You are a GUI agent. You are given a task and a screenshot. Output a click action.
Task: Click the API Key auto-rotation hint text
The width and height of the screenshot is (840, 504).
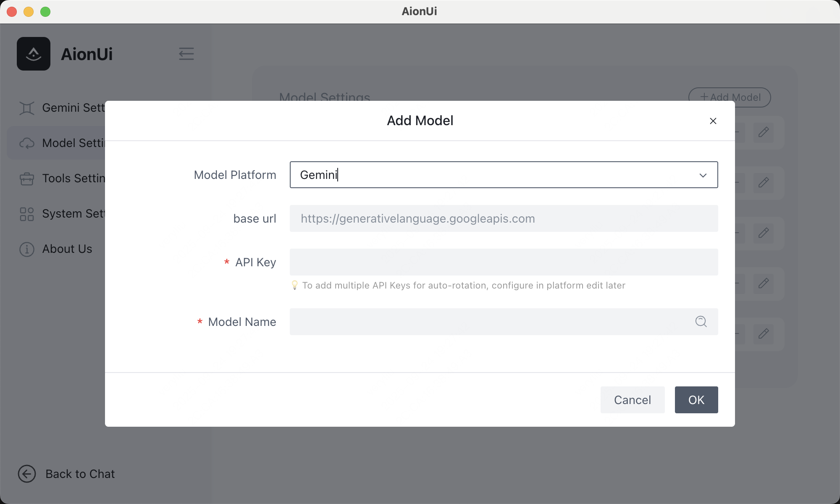[464, 285]
